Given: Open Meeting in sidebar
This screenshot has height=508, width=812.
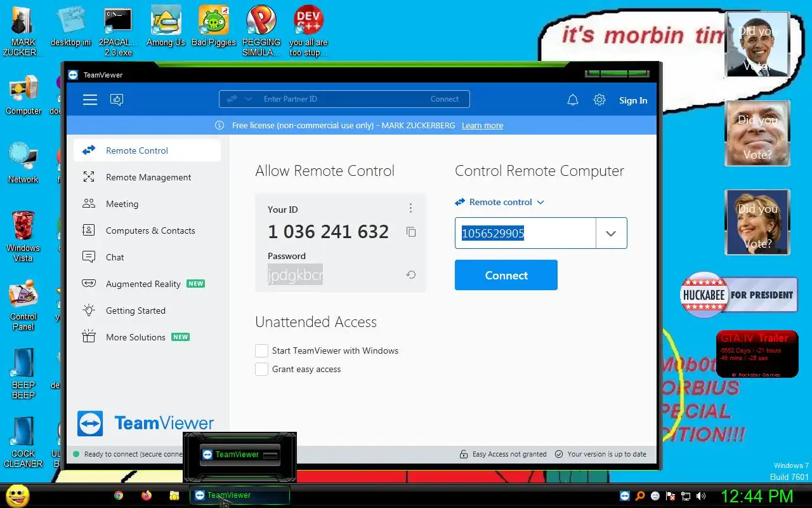Looking at the screenshot, I should [x=147, y=204].
